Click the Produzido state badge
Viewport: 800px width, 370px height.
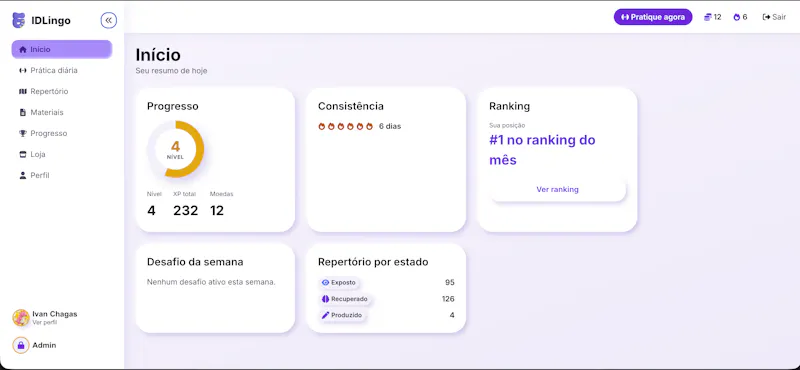tap(342, 315)
